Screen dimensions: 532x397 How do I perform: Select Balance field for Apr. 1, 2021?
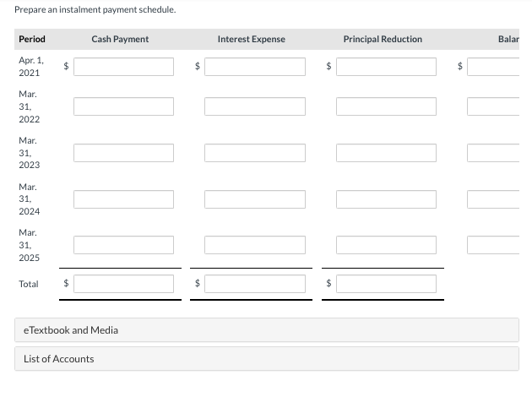[493, 67]
